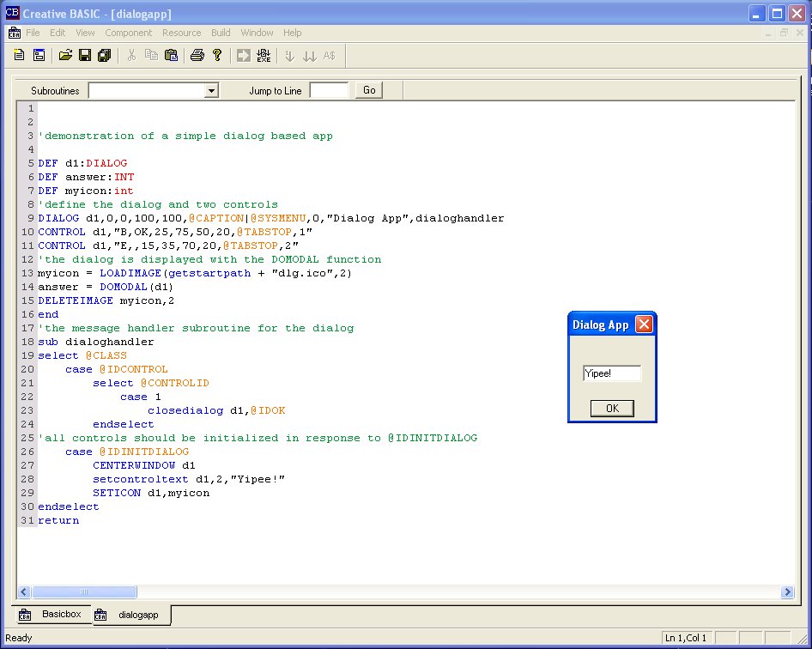
Task: Open the Window menu
Action: click(257, 33)
